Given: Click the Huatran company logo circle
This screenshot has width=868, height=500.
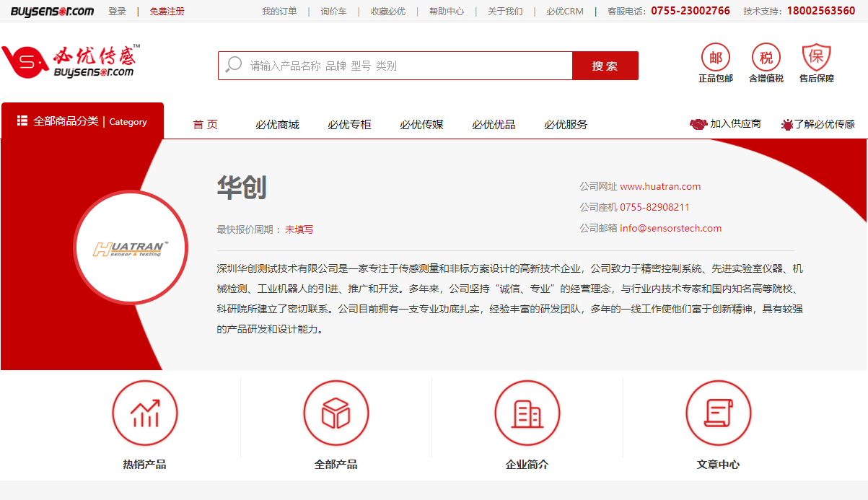Looking at the screenshot, I should point(131,247).
